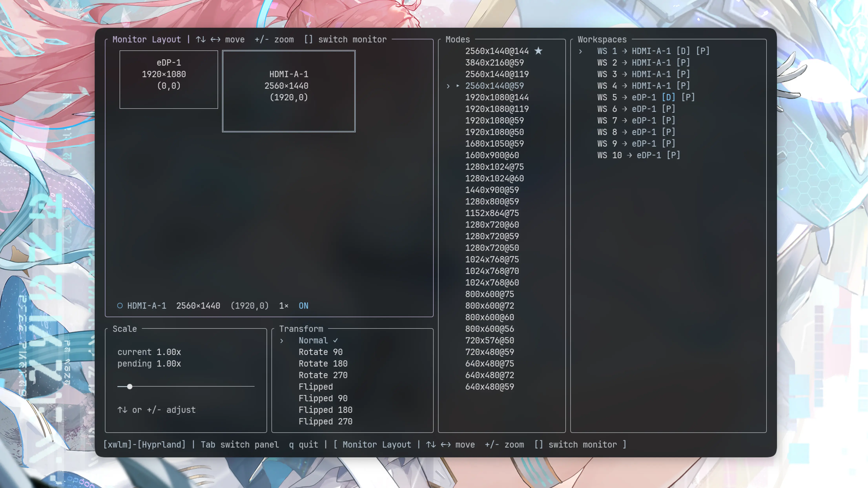
Task: Click the [D] marker on WS 1
Action: coord(683,51)
